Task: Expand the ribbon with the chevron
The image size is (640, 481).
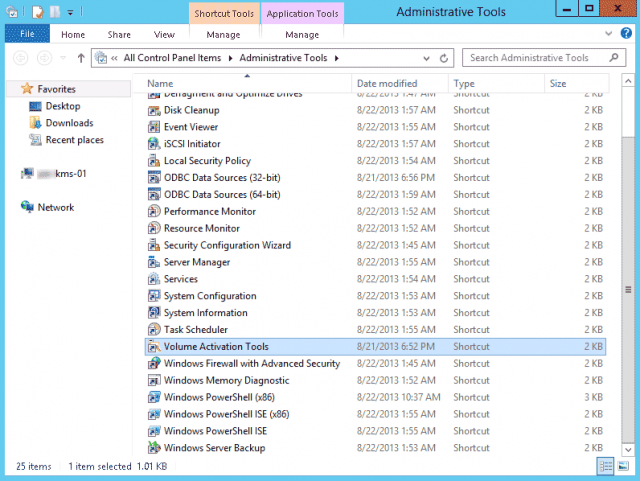Action: [611, 35]
